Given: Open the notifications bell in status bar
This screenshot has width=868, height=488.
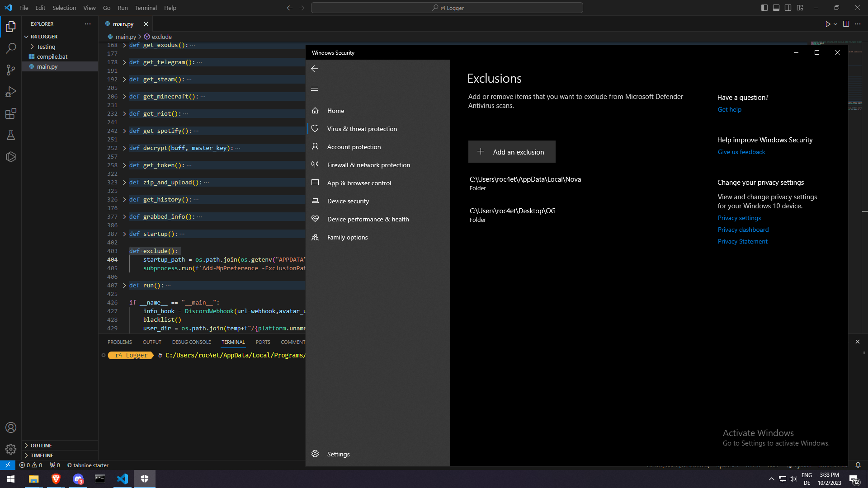Looking at the screenshot, I should [x=858, y=465].
